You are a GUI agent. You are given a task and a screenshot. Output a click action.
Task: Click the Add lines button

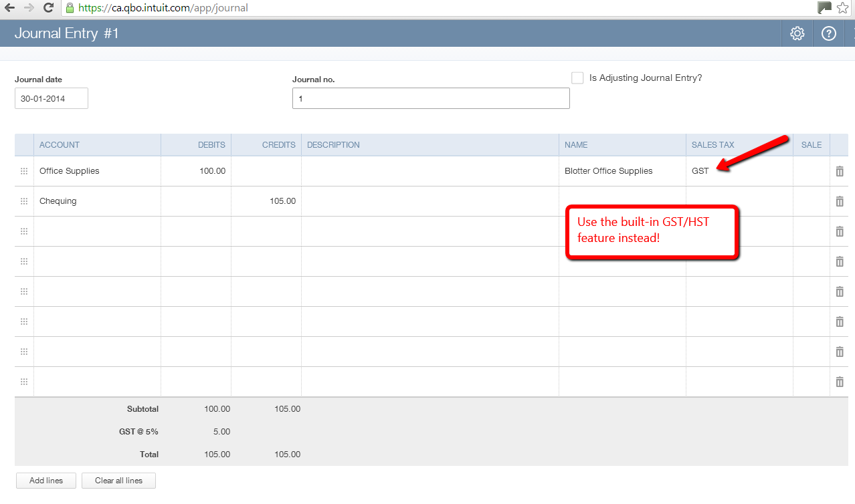click(x=46, y=481)
